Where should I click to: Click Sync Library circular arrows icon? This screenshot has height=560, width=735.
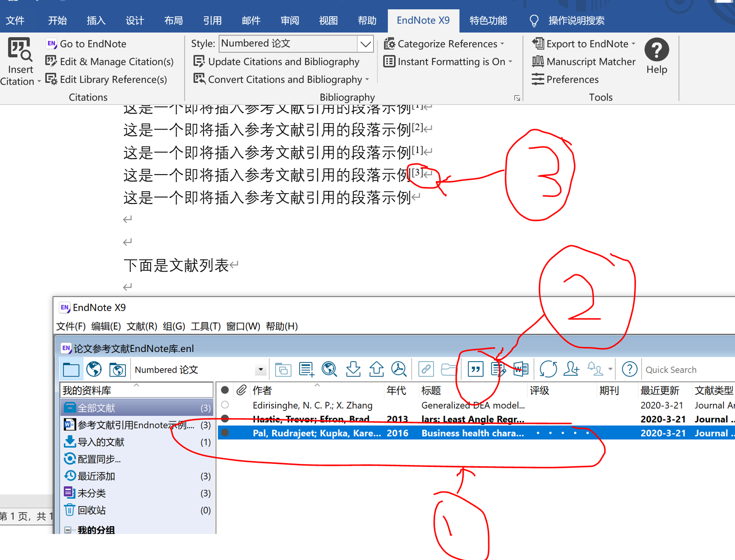548,370
